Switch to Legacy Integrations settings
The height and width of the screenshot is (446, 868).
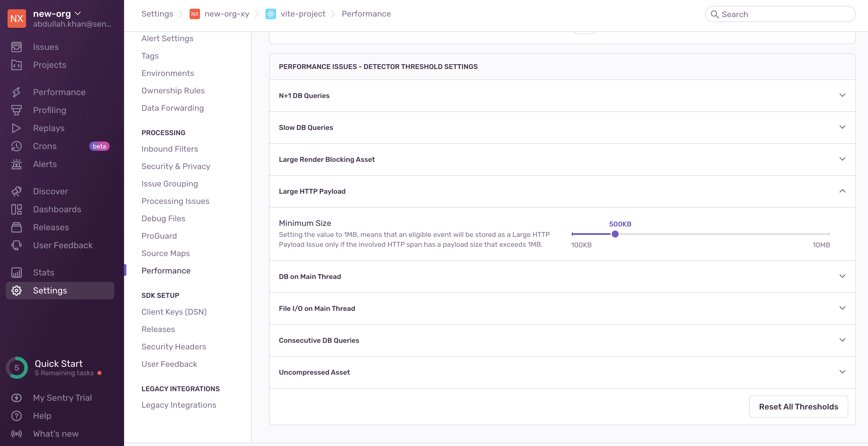pyautogui.click(x=179, y=405)
